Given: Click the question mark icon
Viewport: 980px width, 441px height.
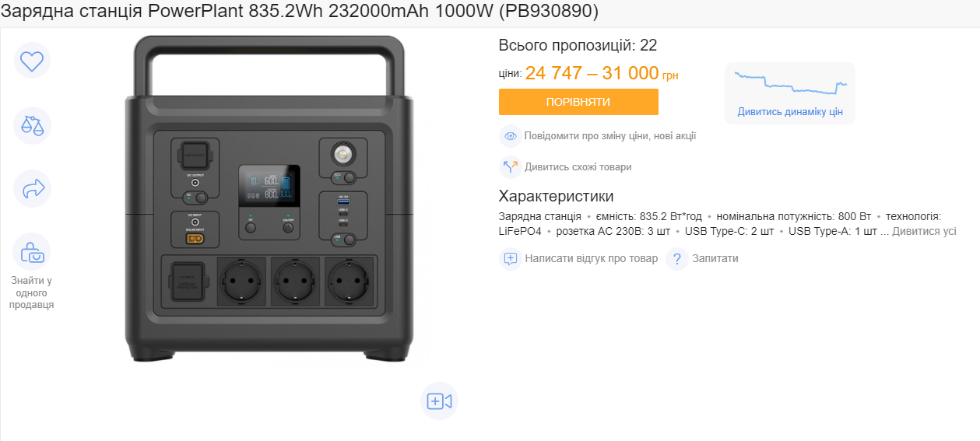Looking at the screenshot, I should (x=677, y=258).
